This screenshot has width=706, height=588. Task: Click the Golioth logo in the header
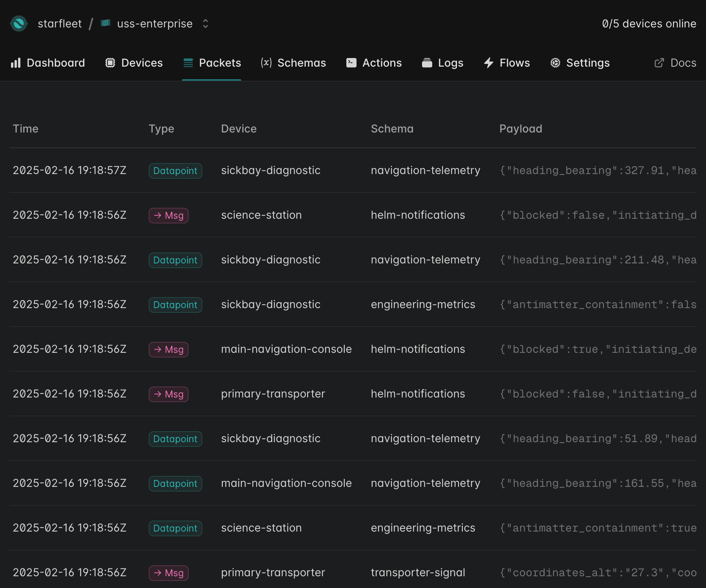[x=19, y=24]
